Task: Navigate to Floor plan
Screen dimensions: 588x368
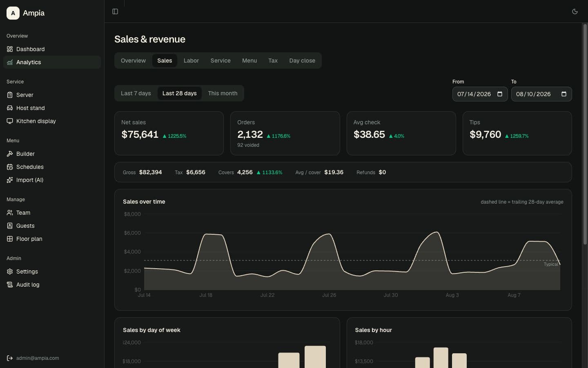Action: 52,239
